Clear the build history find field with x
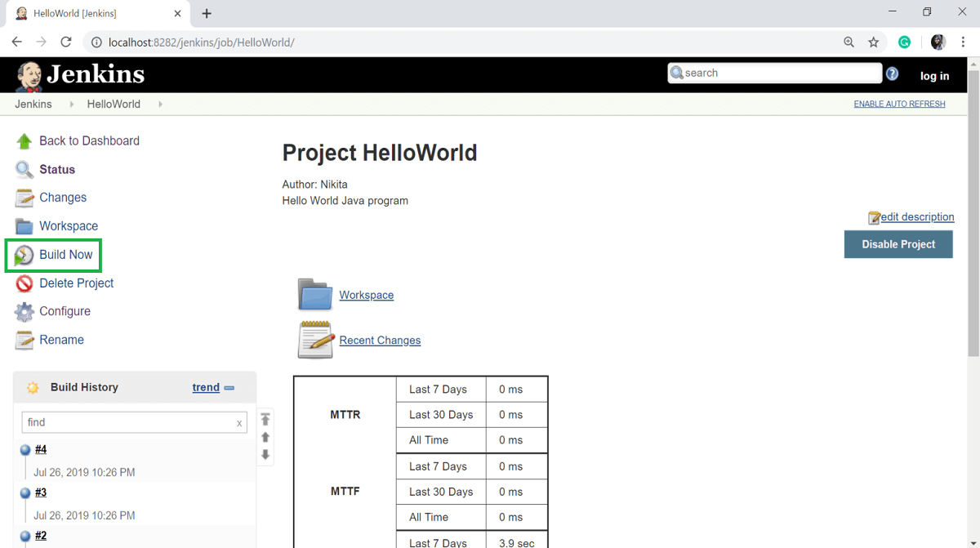Image resolution: width=980 pixels, height=548 pixels. tap(239, 423)
